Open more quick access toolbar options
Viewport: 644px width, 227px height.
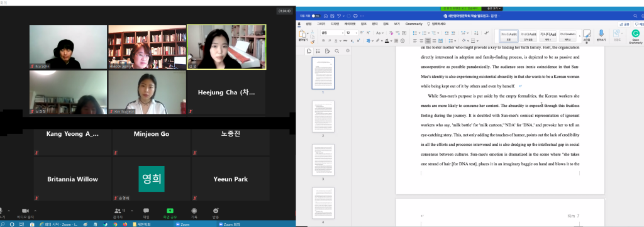click(362, 16)
